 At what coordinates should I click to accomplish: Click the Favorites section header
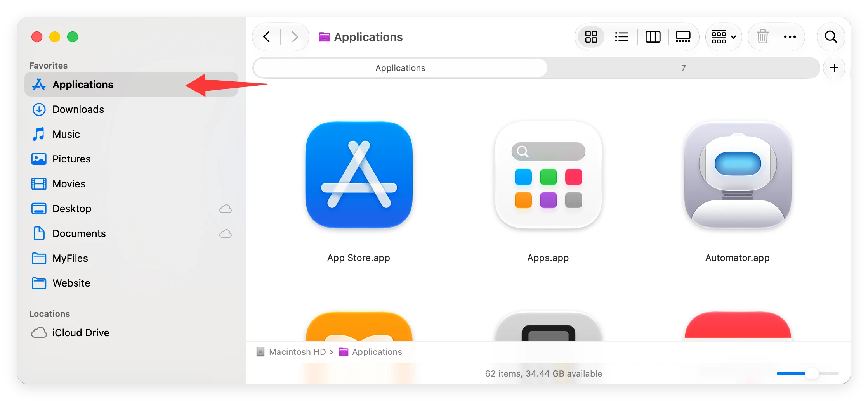[x=49, y=66]
